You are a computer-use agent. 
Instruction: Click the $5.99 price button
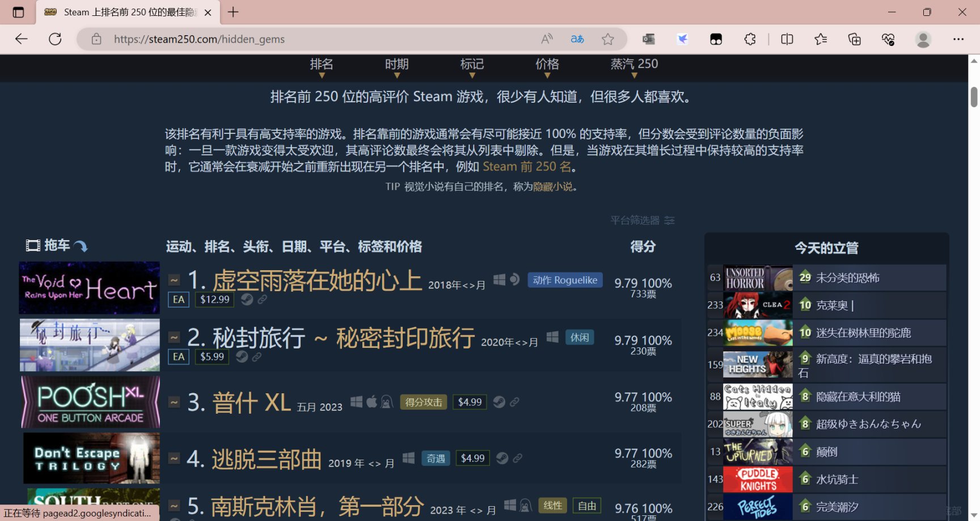pyautogui.click(x=212, y=356)
